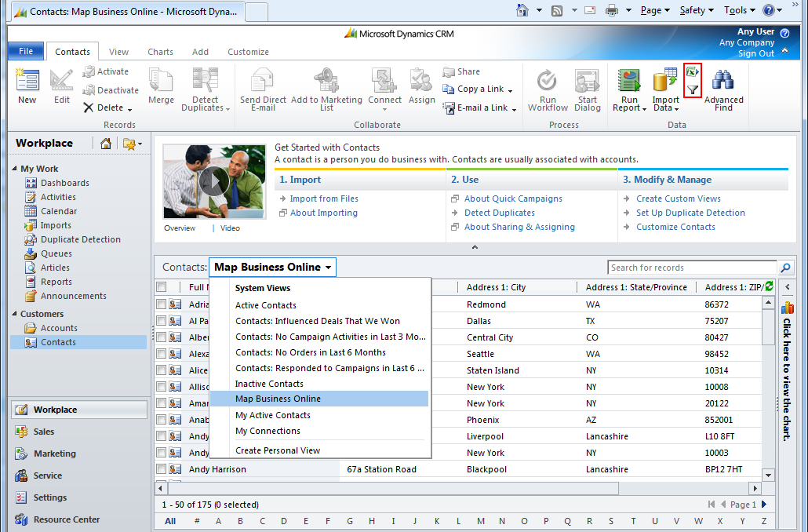Check the box for the Redmond row

(x=162, y=304)
